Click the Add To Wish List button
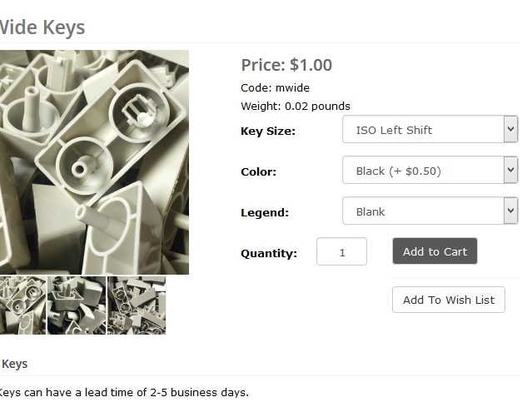Image resolution: width=532 pixels, height=407 pixels. (x=448, y=300)
